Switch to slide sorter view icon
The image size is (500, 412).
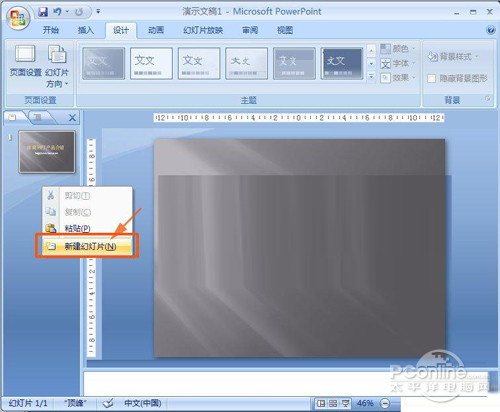[333, 404]
